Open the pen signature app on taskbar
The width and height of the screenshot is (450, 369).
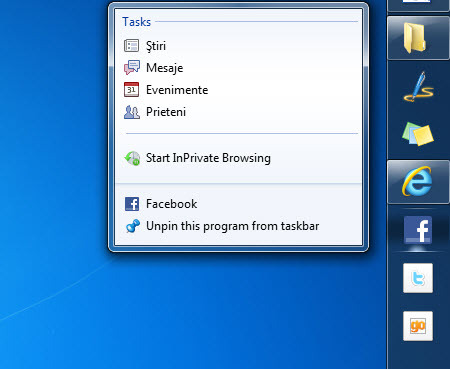[418, 86]
